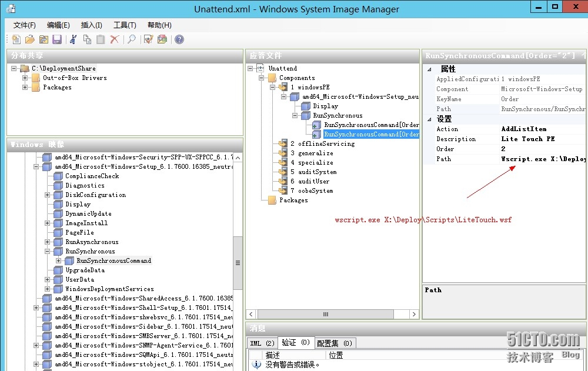
Task: Click the Display component icon in the answer file tree
Action: 306,106
